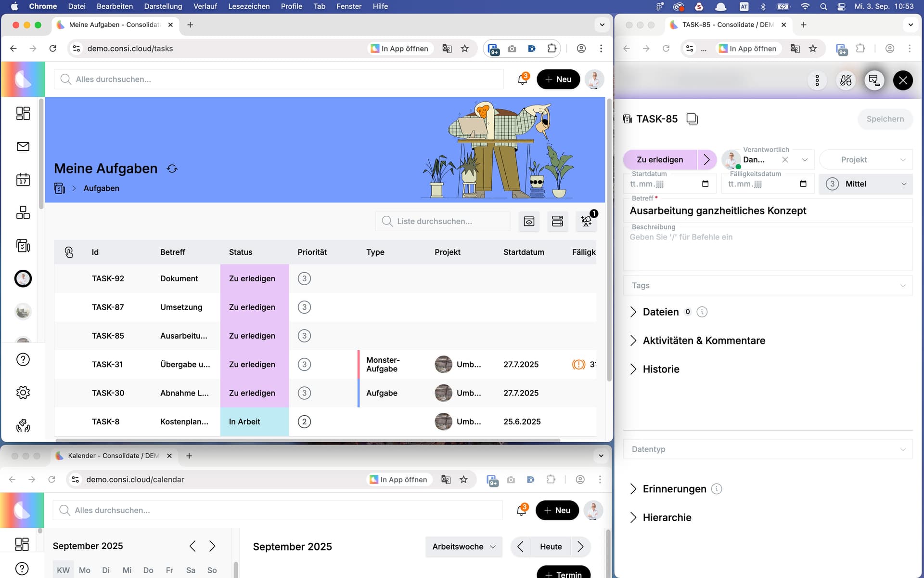The height and width of the screenshot is (578, 924).
Task: Open the Arbeitswoche view dropdown
Action: coord(463,547)
